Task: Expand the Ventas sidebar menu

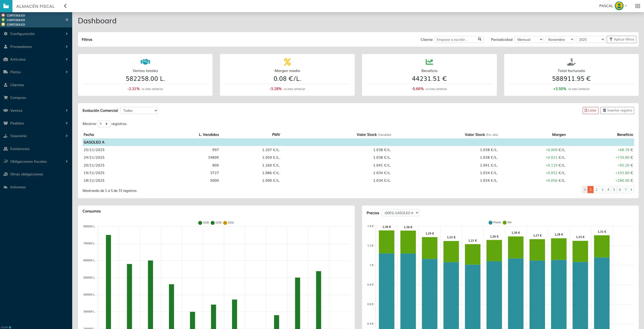Action: tap(36, 111)
